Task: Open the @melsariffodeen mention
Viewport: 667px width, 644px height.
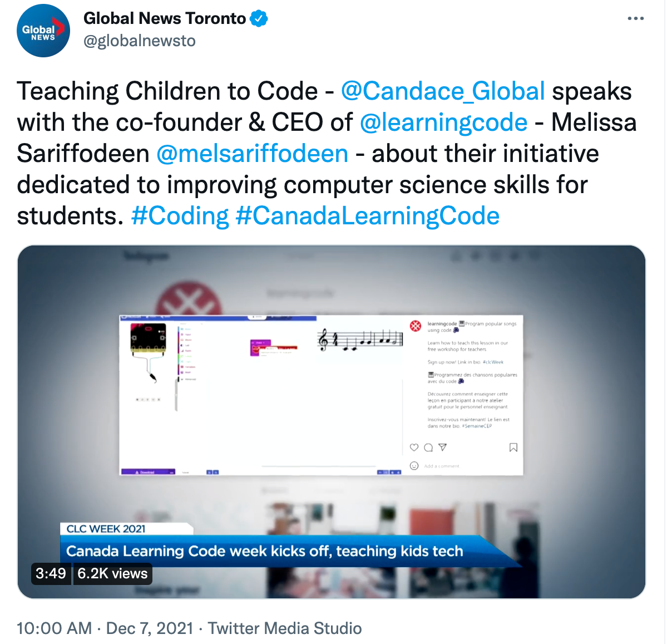Action: (252, 153)
